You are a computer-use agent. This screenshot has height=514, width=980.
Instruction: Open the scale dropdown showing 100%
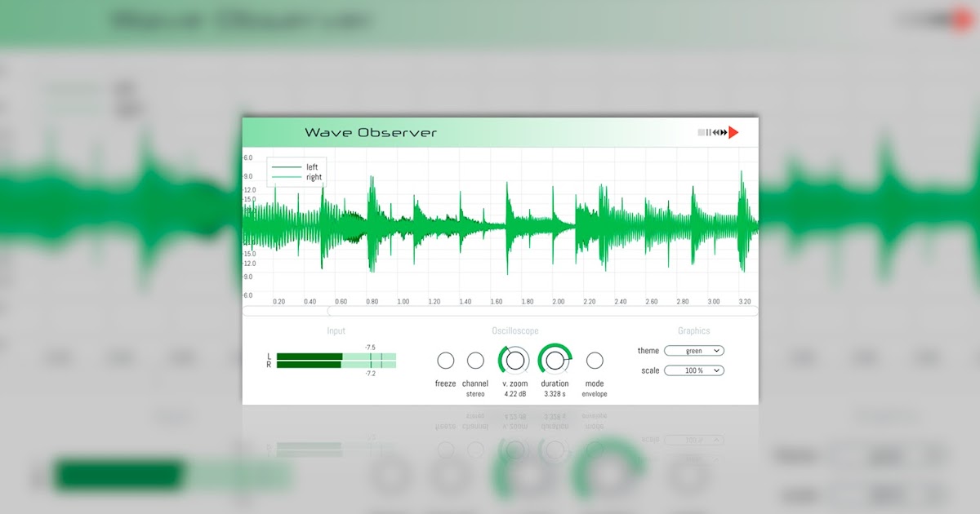click(x=693, y=370)
